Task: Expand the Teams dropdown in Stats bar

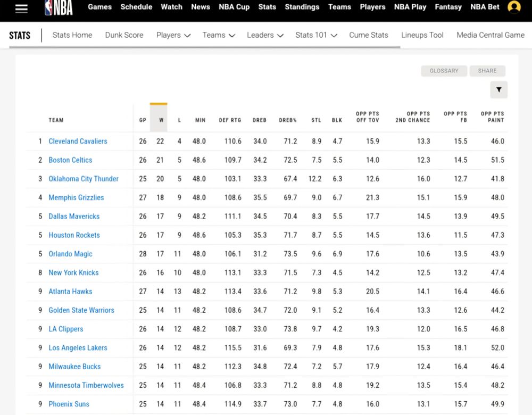Action: [x=219, y=35]
